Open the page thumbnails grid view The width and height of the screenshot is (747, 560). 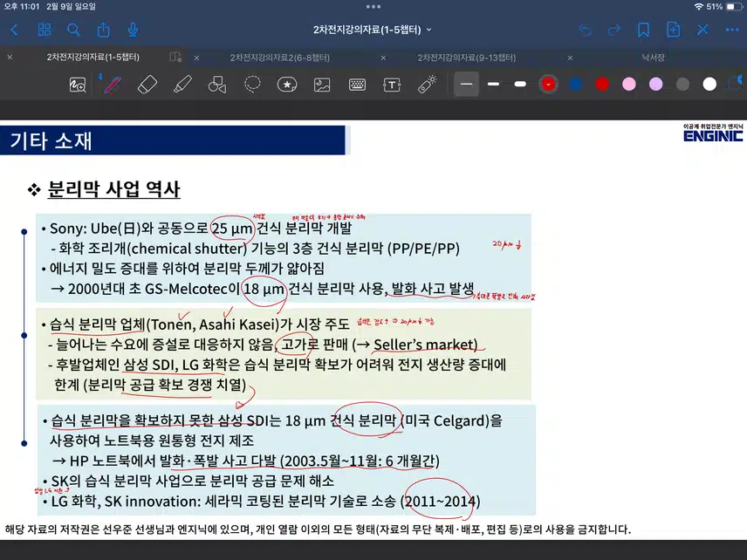click(45, 30)
